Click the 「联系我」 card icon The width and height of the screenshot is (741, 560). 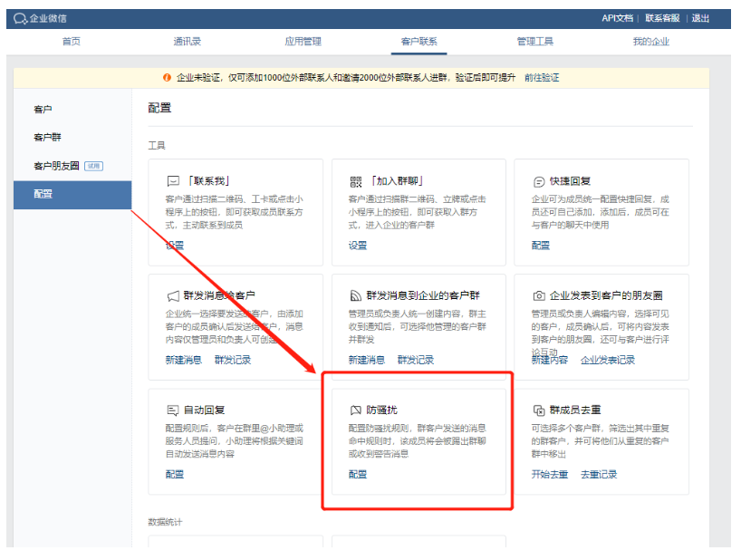pyautogui.click(x=173, y=181)
